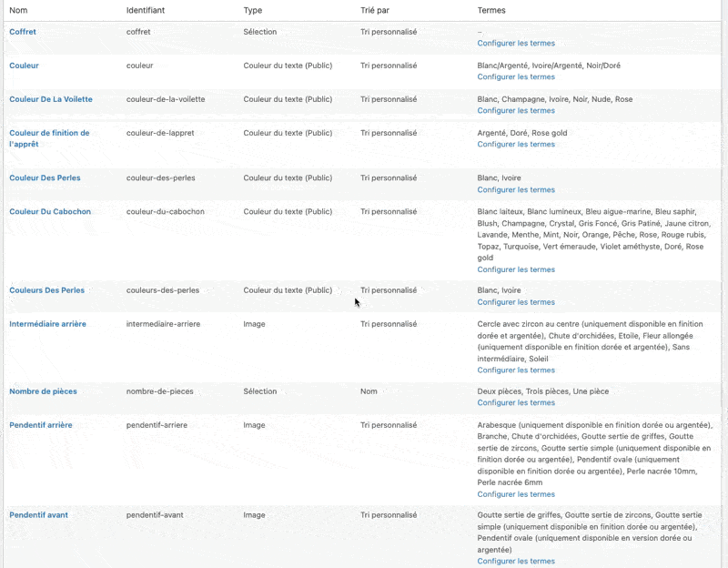Open Nombre de pièces attribute
Image resolution: width=728 pixels, height=568 pixels.
pyautogui.click(x=43, y=391)
